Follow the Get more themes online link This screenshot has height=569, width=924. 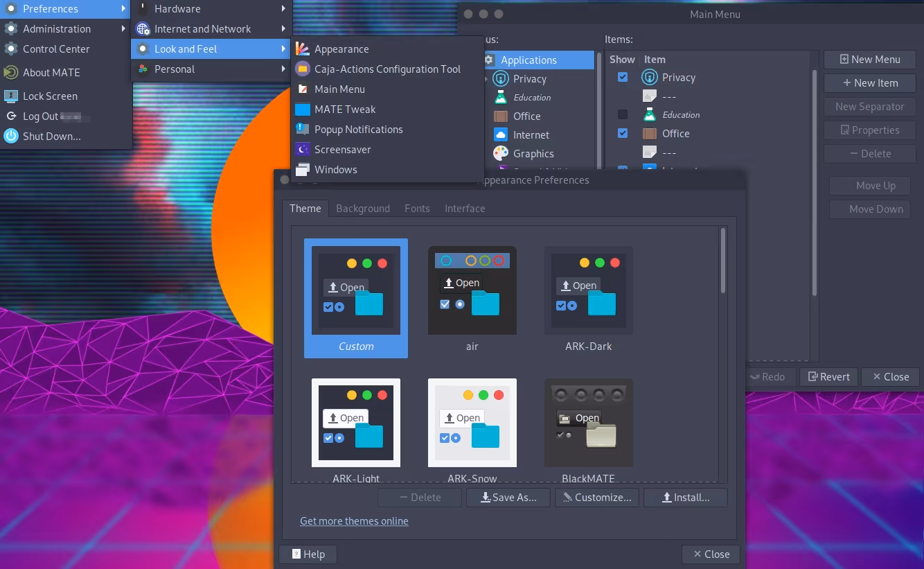click(354, 521)
